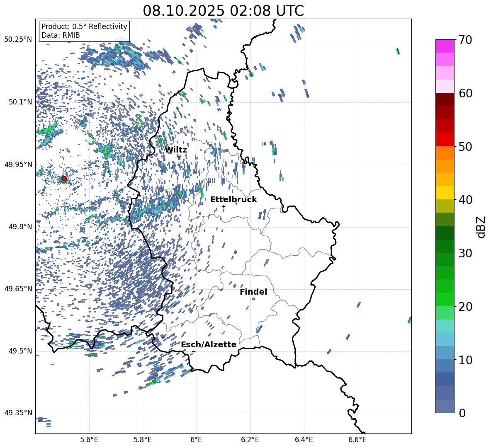The width and height of the screenshot is (491, 448).
Task: Click the 20 colorbar tick label
Action: (465, 307)
